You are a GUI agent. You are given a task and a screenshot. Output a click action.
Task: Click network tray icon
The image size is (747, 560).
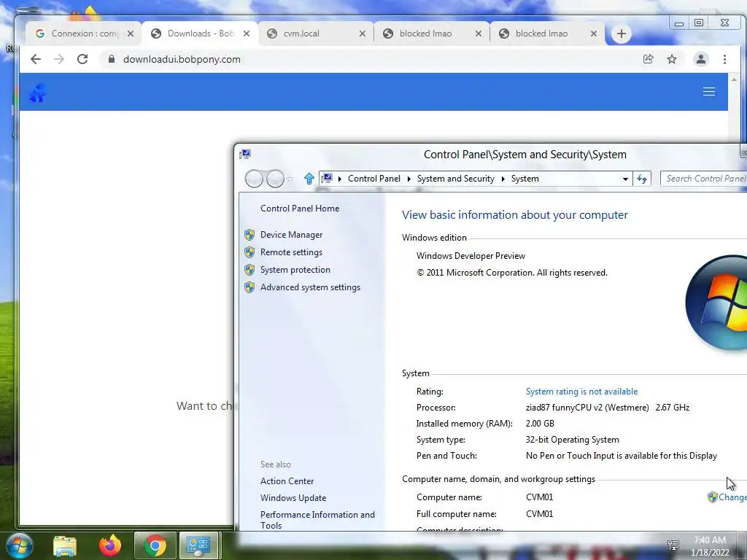[x=673, y=545]
